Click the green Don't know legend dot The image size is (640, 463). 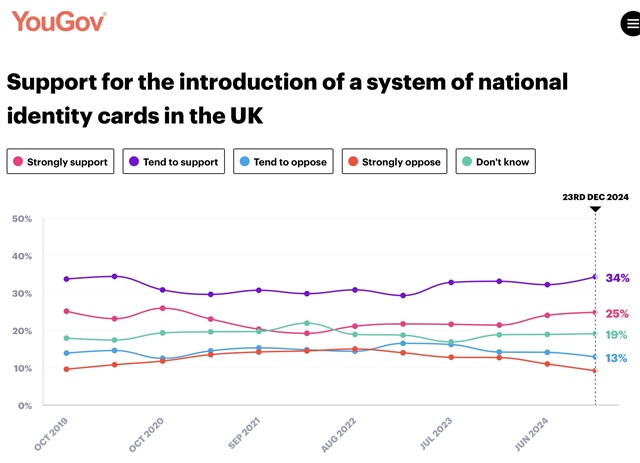click(x=468, y=162)
